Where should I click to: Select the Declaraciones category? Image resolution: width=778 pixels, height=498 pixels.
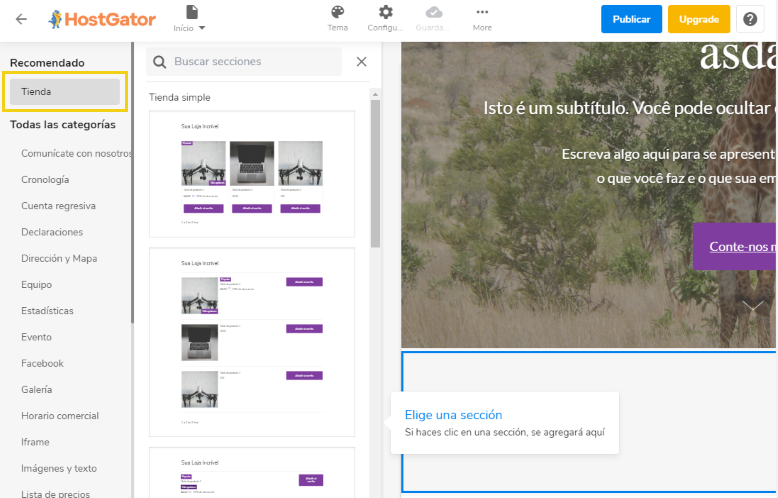pyautogui.click(x=52, y=232)
